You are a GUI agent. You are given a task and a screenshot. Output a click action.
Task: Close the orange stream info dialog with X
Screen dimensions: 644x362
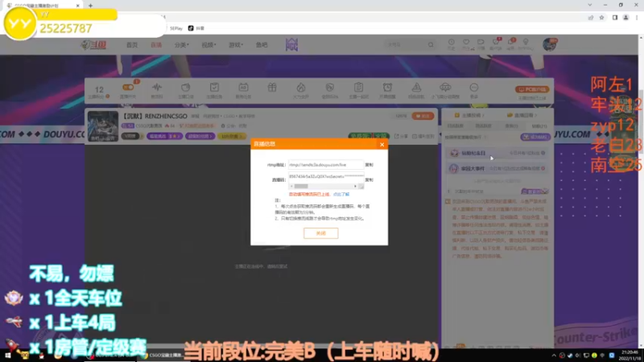382,145
